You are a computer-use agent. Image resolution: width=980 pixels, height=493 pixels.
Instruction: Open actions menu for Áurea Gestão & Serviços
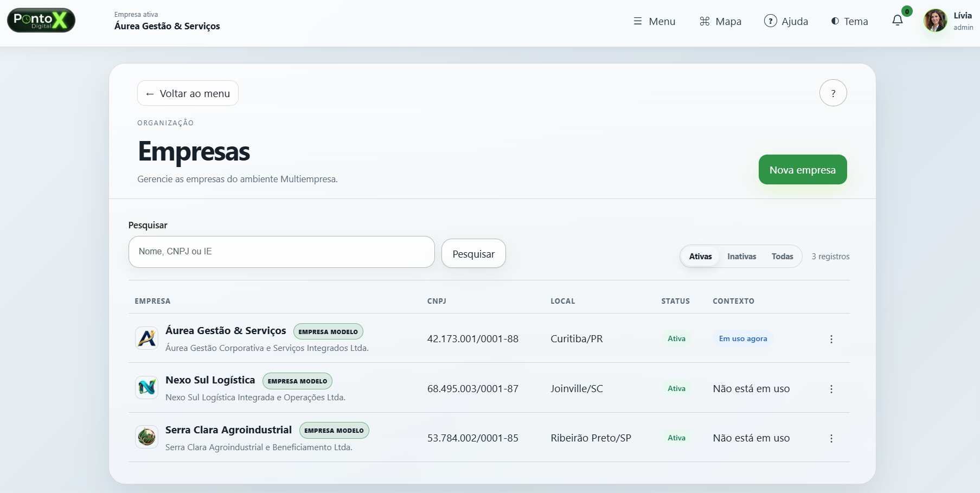[x=831, y=339]
